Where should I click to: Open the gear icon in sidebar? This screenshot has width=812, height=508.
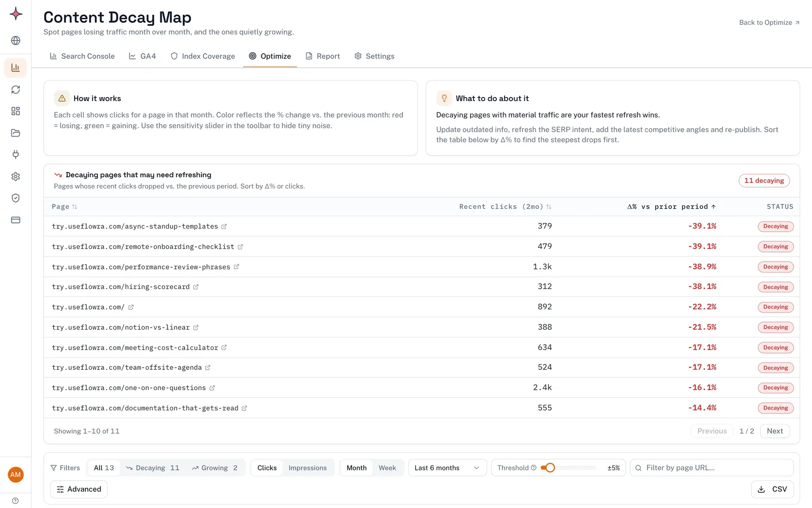click(x=16, y=176)
